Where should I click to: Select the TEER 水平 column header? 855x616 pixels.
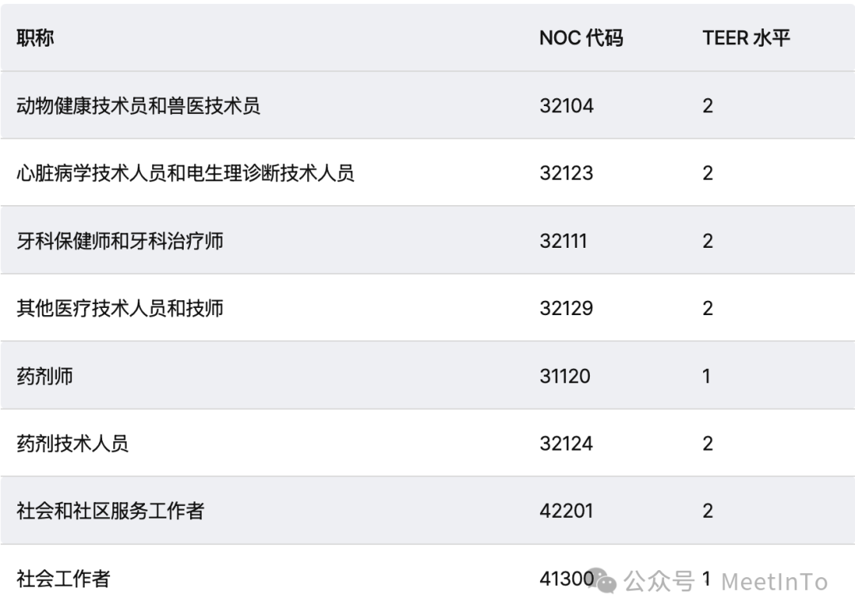(x=746, y=38)
